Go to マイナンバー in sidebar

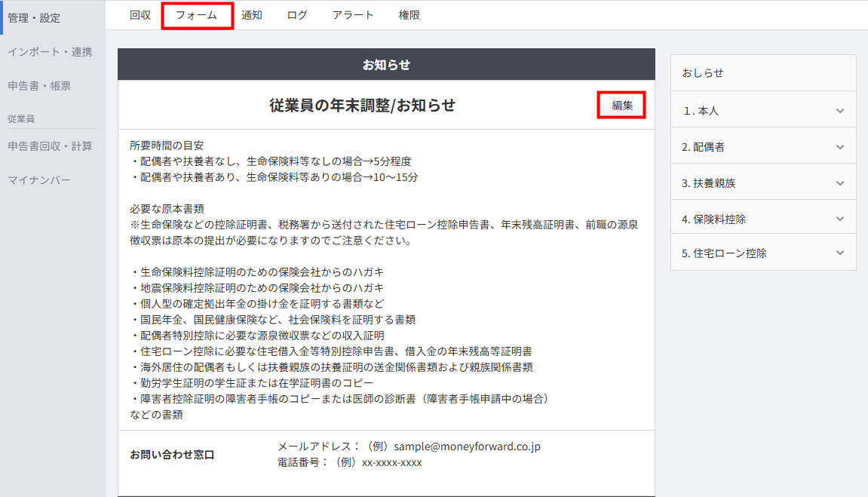pos(39,180)
